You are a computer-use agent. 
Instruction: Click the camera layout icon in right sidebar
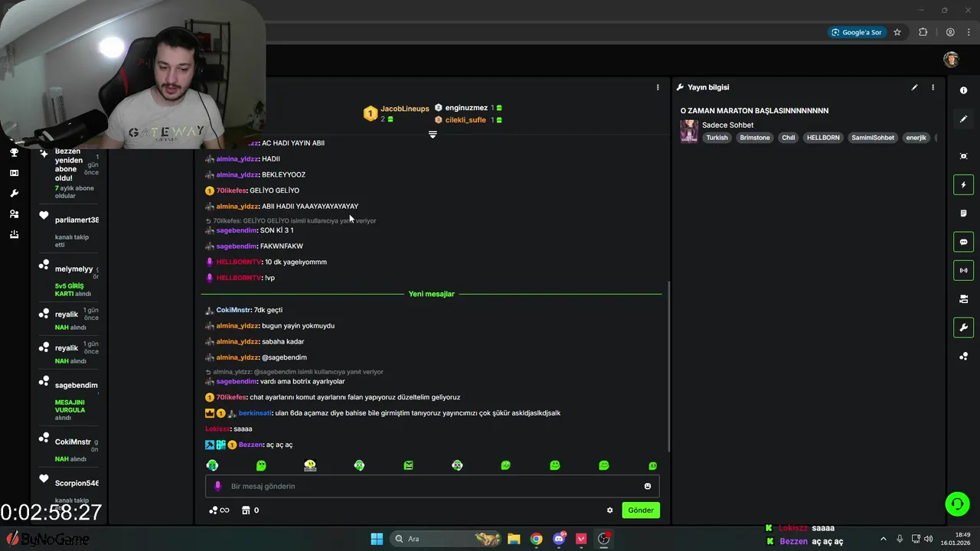coord(963,298)
